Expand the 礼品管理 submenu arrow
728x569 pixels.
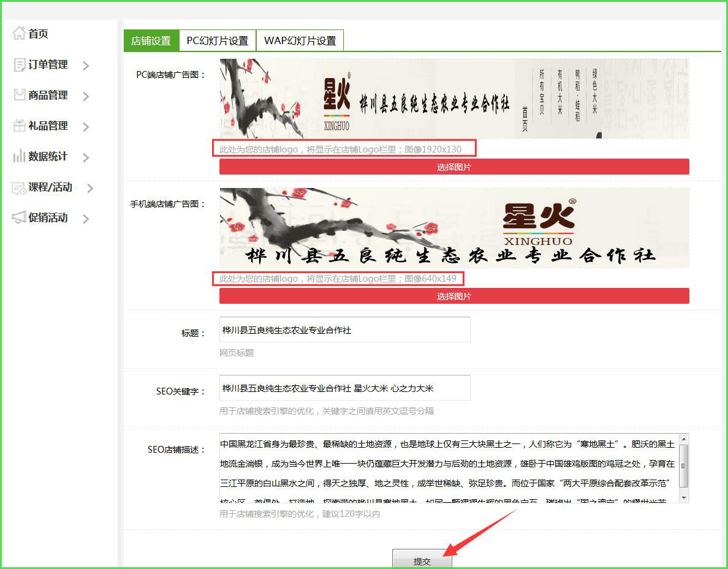pos(86,127)
